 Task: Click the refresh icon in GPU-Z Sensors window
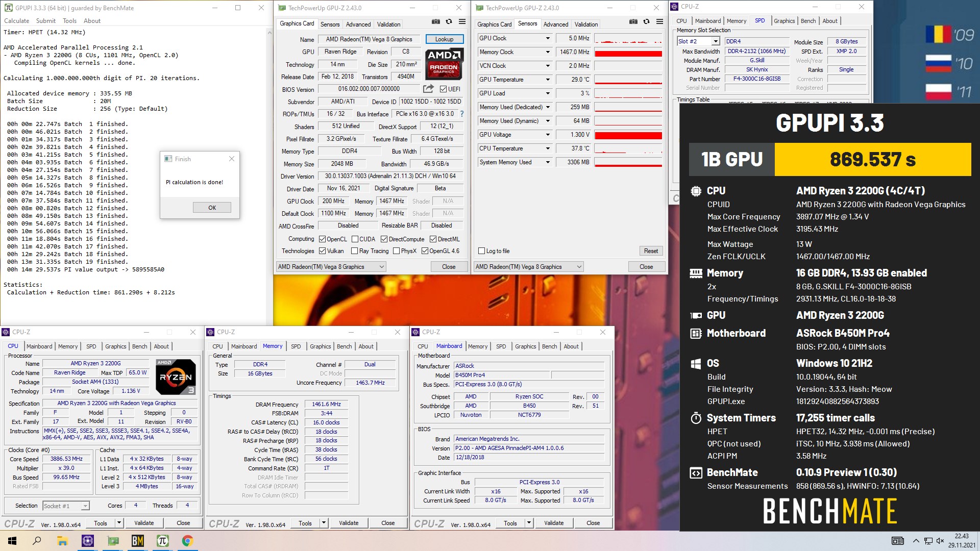tap(646, 22)
